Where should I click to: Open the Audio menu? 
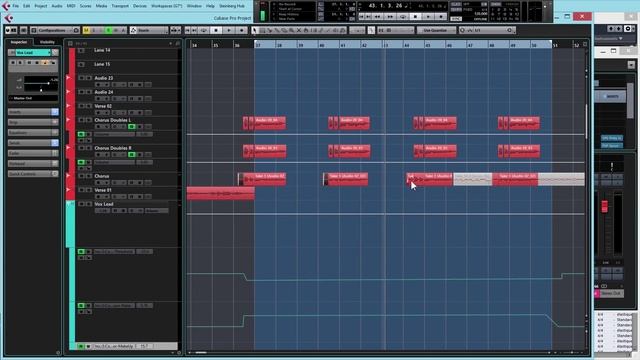pos(57,6)
